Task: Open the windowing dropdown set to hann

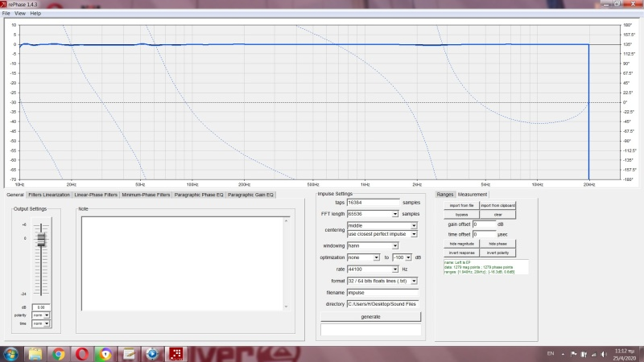Action: [x=395, y=245]
